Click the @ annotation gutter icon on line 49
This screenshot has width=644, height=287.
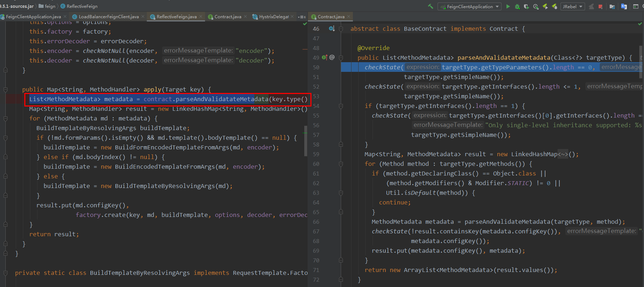(x=332, y=57)
